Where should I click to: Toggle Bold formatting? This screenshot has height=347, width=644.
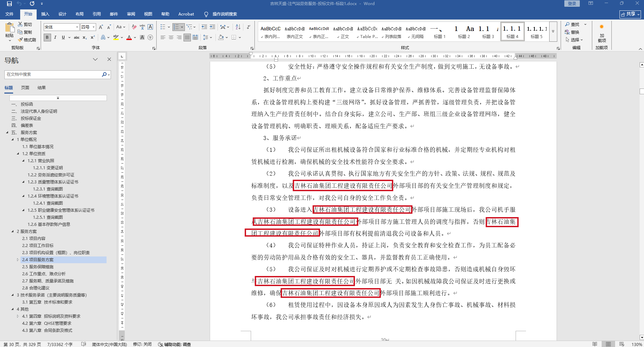[x=47, y=37]
